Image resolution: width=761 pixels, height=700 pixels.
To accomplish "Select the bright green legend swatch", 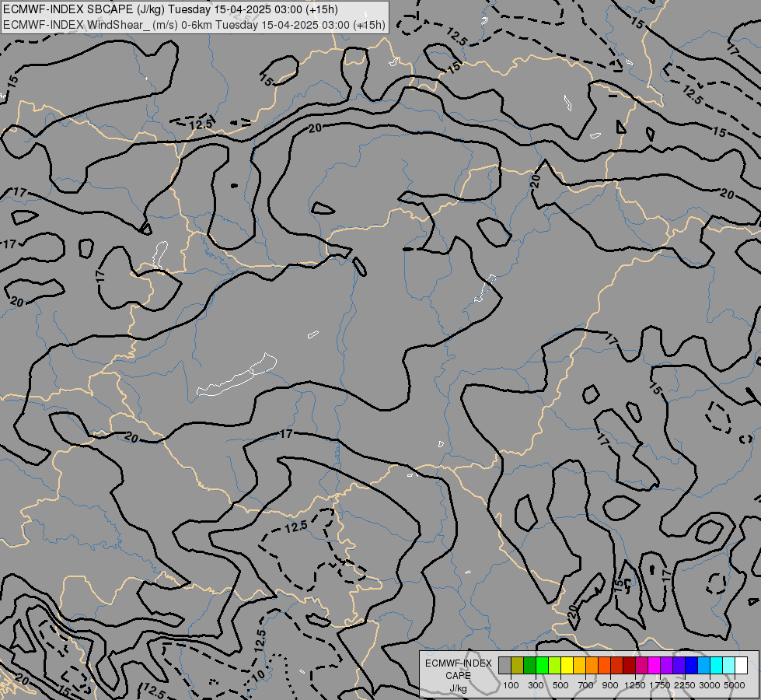I will coord(542,665).
